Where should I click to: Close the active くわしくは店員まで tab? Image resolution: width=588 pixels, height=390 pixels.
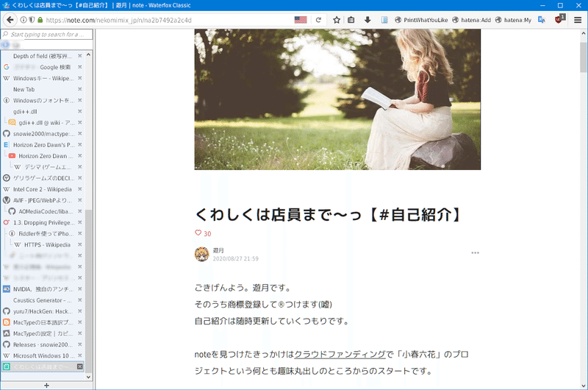click(80, 366)
